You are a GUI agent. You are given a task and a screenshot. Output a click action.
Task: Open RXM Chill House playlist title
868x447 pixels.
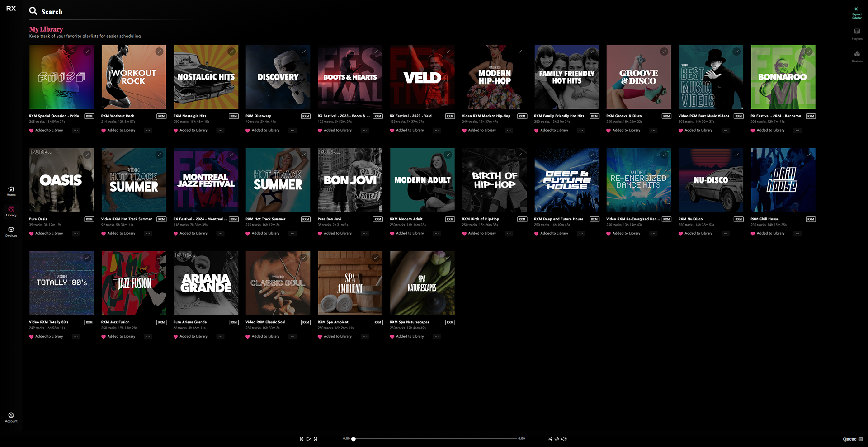tap(764, 219)
